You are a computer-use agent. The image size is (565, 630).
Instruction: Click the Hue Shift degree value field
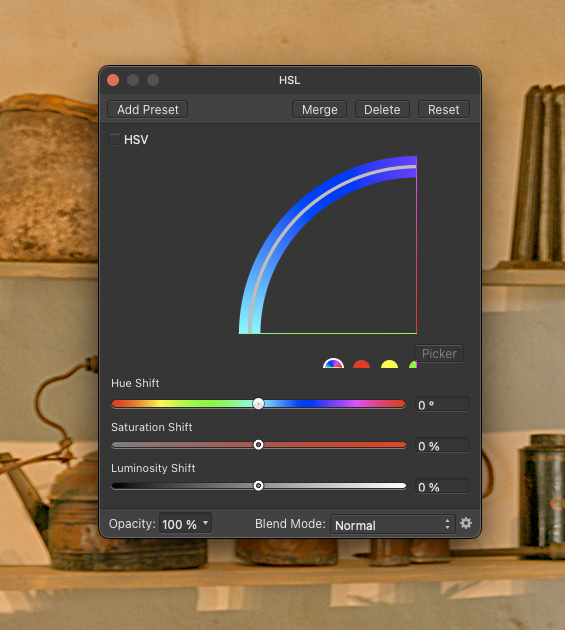coord(442,404)
